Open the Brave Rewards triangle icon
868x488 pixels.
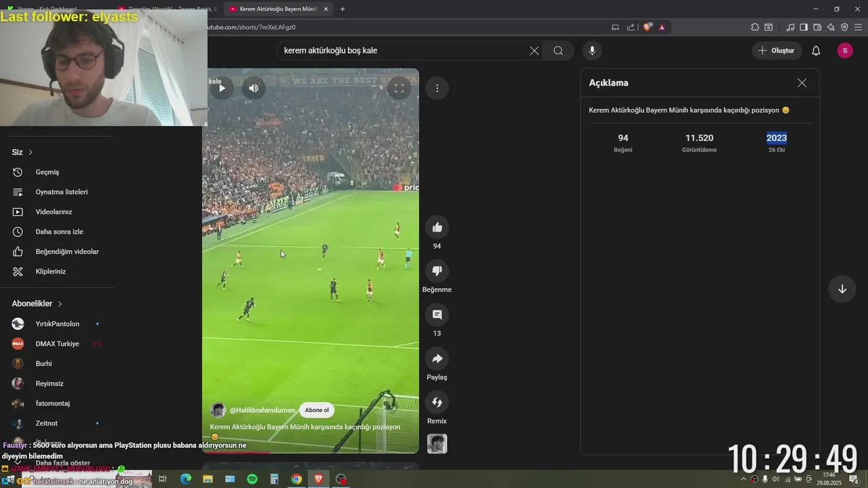(662, 27)
